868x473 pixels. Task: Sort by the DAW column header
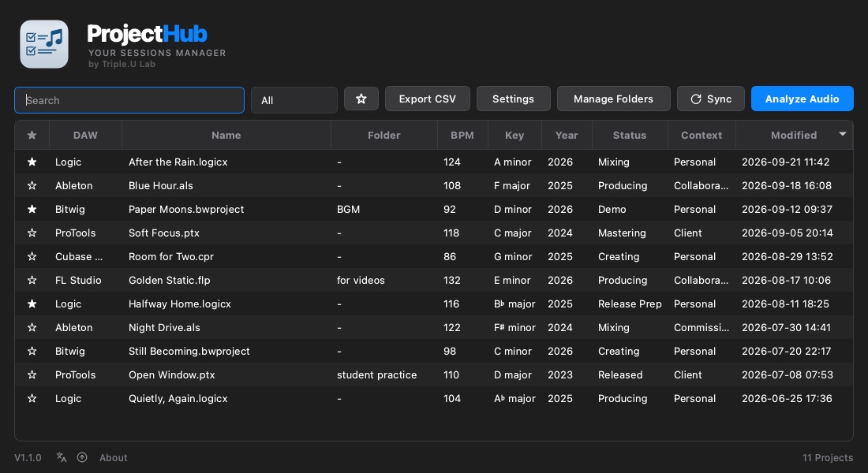(85, 135)
